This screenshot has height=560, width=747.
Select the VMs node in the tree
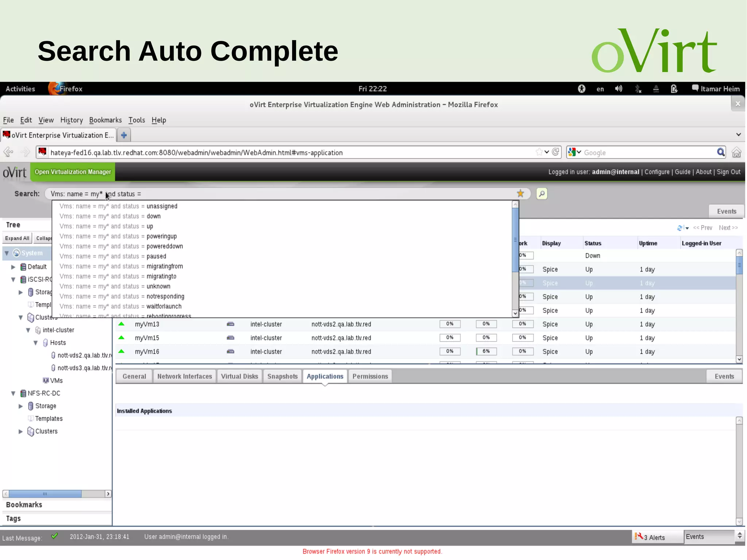(56, 381)
